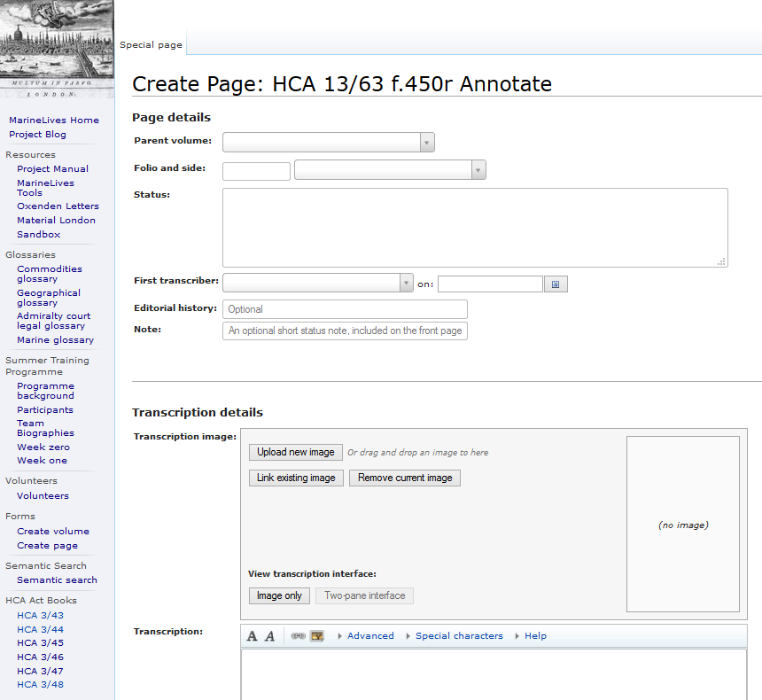Select the Special page tab

coord(151,45)
